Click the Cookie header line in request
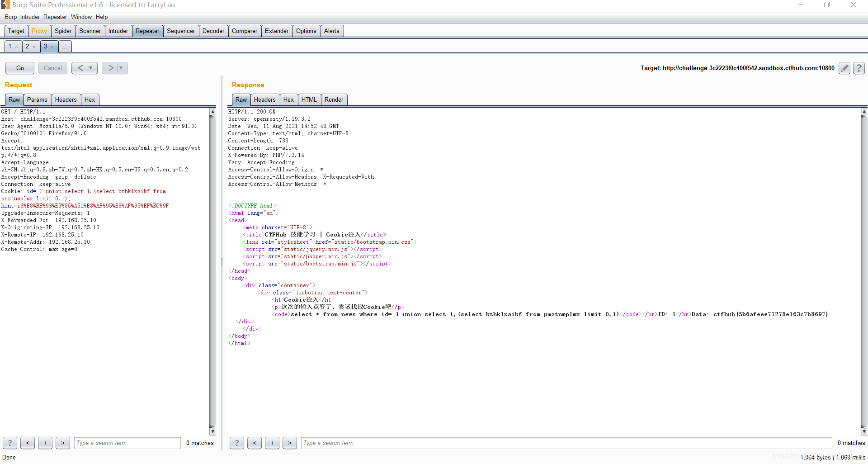Screen dimensions: 868x464 pyautogui.click(x=84, y=191)
